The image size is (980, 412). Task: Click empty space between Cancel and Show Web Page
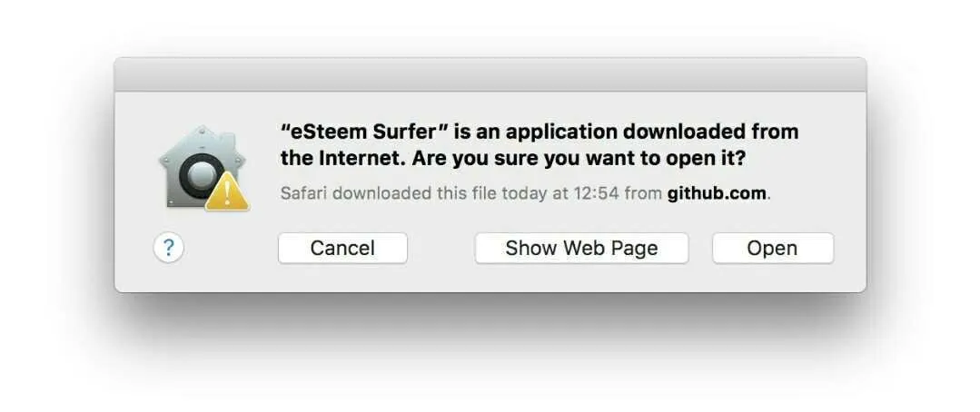441,249
